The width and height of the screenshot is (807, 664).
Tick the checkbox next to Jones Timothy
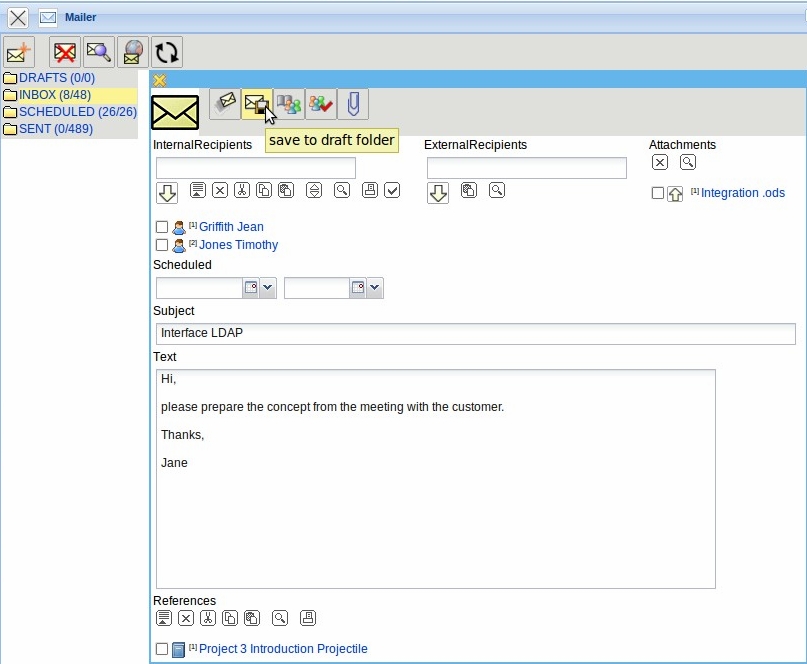(162, 245)
